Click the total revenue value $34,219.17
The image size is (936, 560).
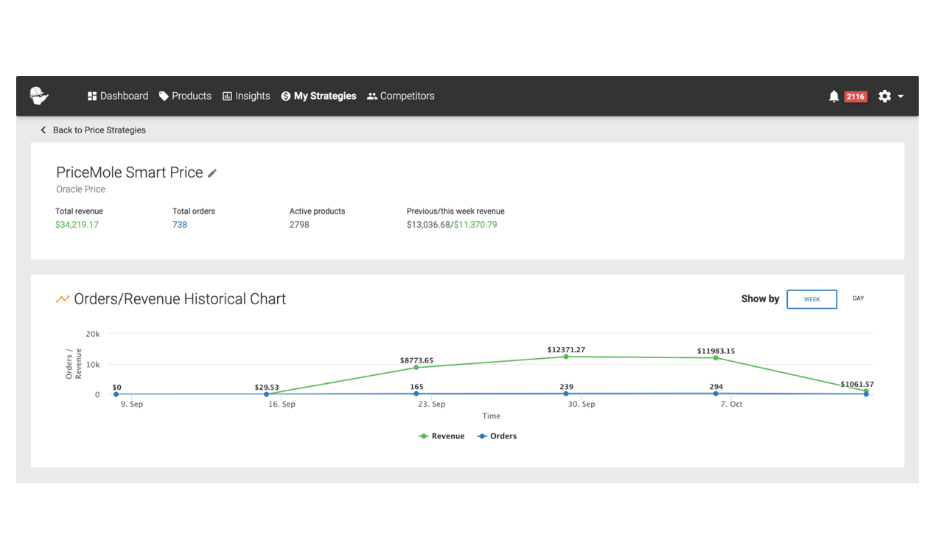pyautogui.click(x=77, y=225)
